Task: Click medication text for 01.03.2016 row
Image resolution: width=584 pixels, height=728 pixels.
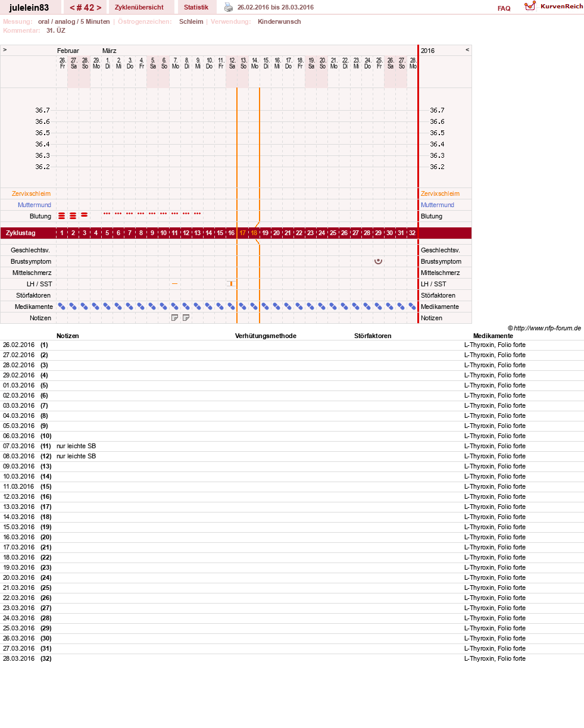Action: pyautogui.click(x=495, y=385)
